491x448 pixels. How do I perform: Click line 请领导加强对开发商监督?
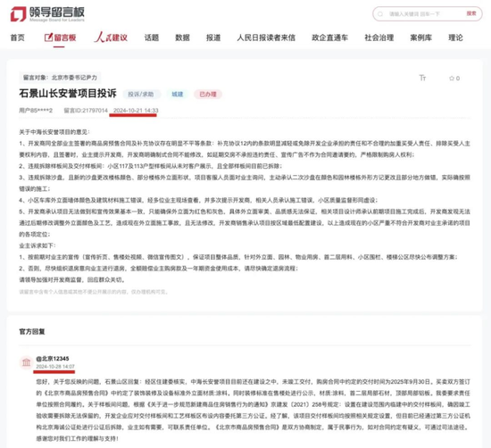point(72,280)
